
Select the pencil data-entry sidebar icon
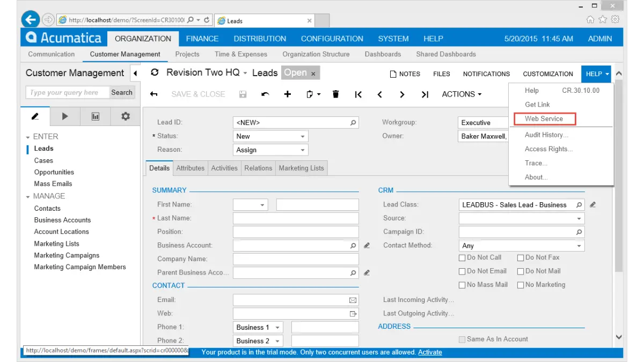click(x=35, y=116)
